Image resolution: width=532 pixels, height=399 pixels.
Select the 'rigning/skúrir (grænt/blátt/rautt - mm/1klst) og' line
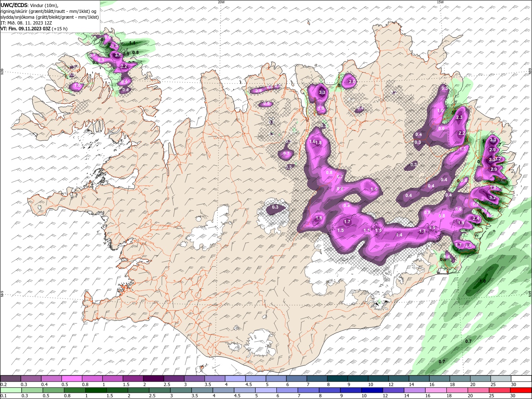48,11
